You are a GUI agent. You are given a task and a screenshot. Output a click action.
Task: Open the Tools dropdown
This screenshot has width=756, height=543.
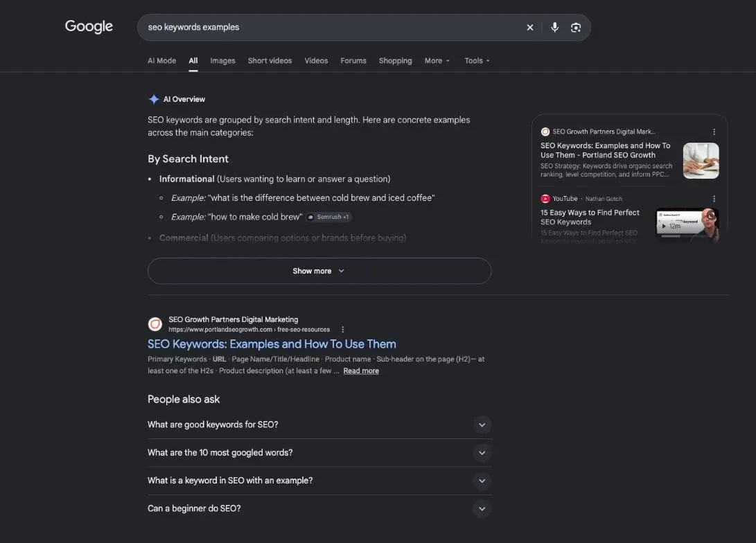point(477,61)
